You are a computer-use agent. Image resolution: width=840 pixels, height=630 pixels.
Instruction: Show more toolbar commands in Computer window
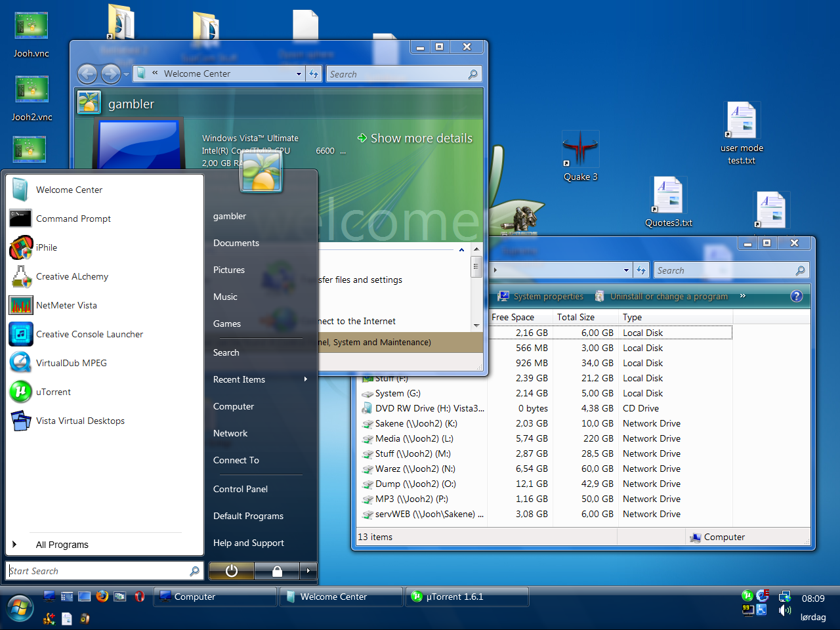743,296
